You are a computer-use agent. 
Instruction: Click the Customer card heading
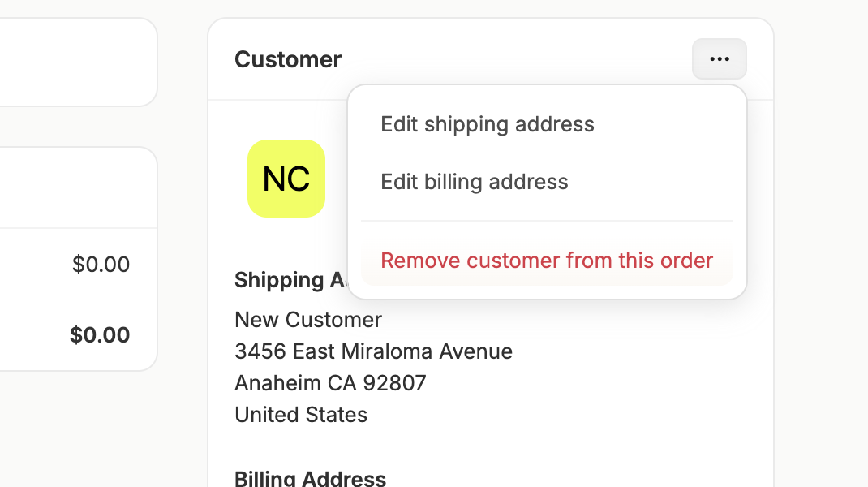point(288,59)
